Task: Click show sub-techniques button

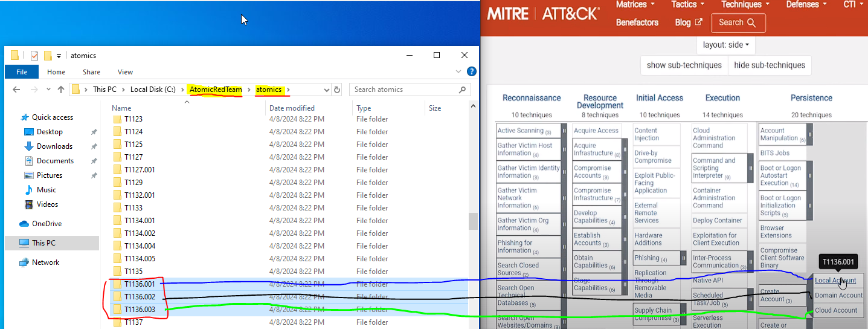Action: (684, 65)
